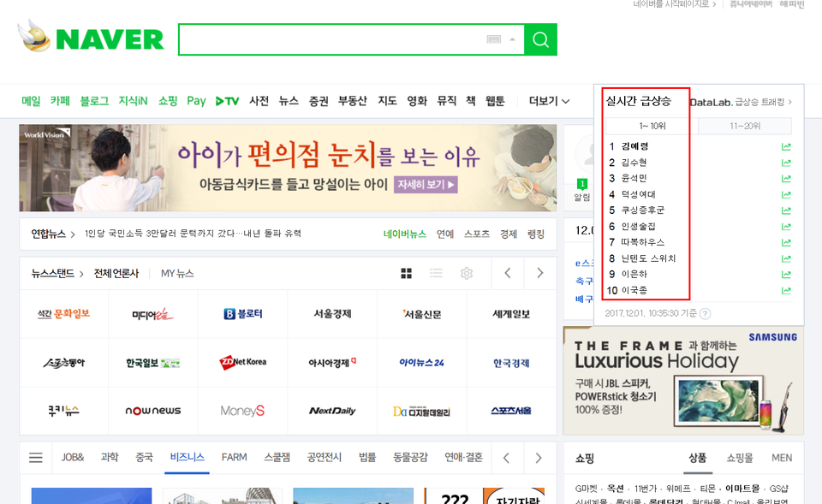Open the 메일 menu link
This screenshot has width=822, height=504.
(31, 101)
